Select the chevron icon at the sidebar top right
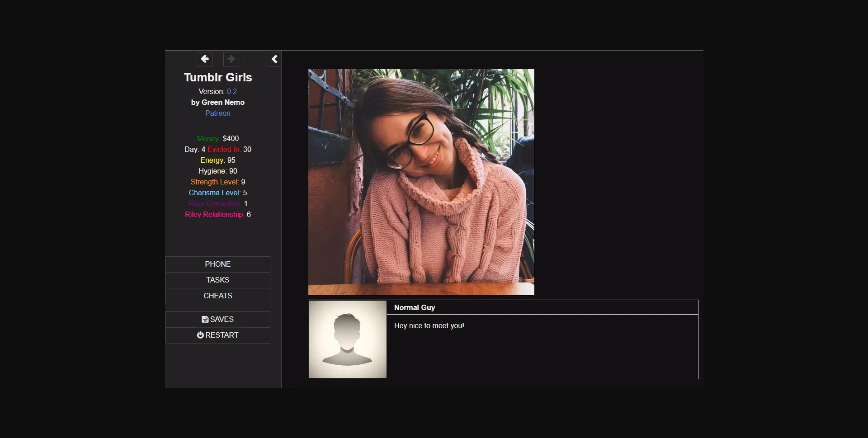The width and height of the screenshot is (868, 438). [274, 59]
